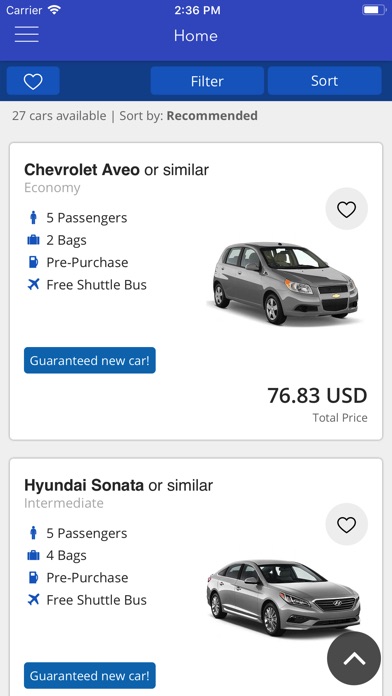Click Guaranteed new car badge on Hyundai Sonata
The image size is (392, 696).
90,676
